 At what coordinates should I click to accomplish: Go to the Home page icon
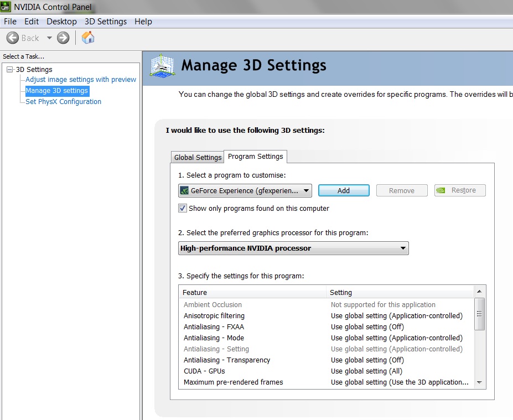click(x=88, y=38)
